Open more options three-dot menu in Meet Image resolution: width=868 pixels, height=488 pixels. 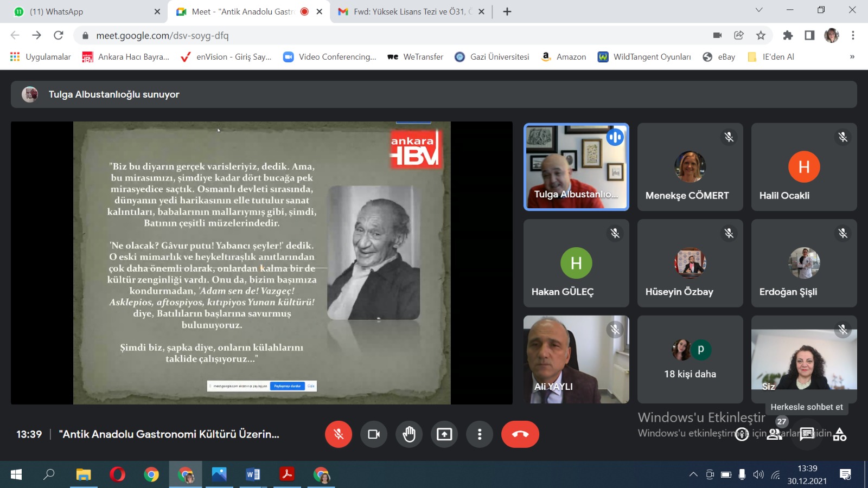[480, 434]
